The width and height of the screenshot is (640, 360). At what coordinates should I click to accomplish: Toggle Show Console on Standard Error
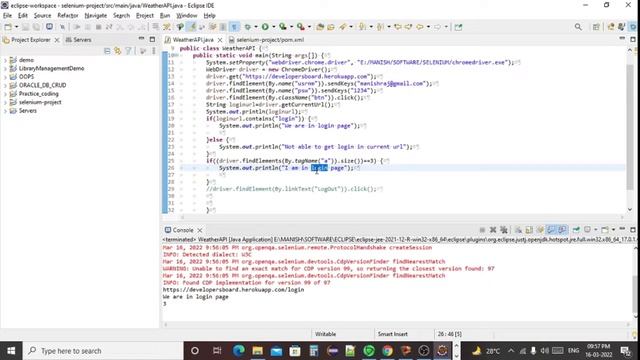[x=562, y=230]
